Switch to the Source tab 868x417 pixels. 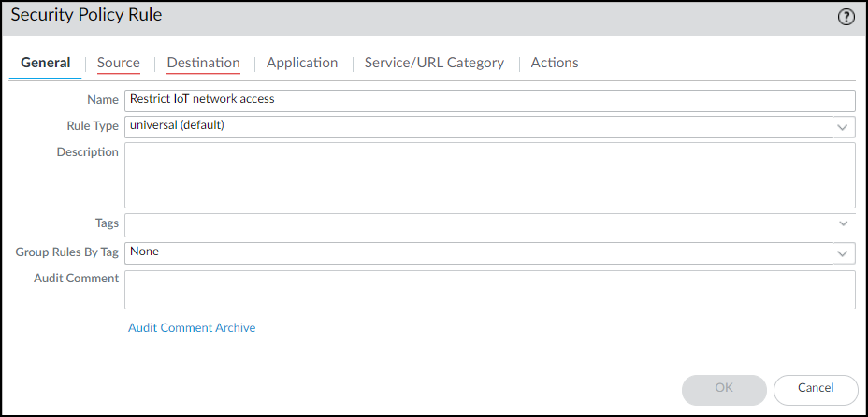coord(119,63)
